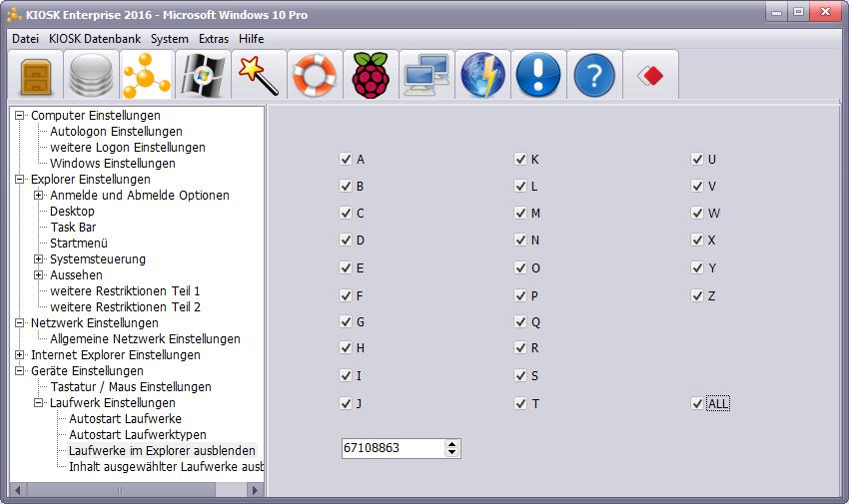The height and width of the screenshot is (504, 849).
Task: Expand Internet Explorer Einstellungen tree node
Action: 20,354
